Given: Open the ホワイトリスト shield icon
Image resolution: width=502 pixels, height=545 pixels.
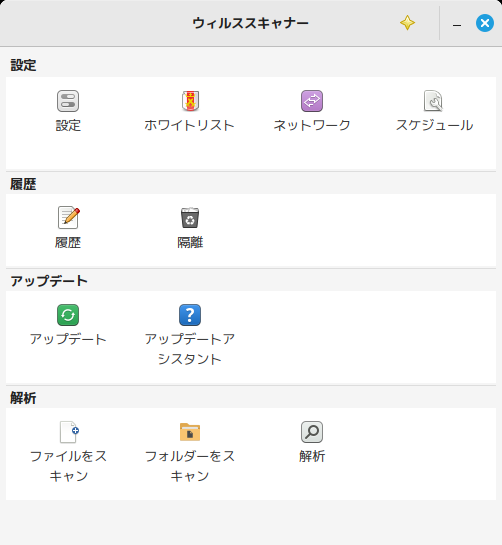Looking at the screenshot, I should [190, 101].
